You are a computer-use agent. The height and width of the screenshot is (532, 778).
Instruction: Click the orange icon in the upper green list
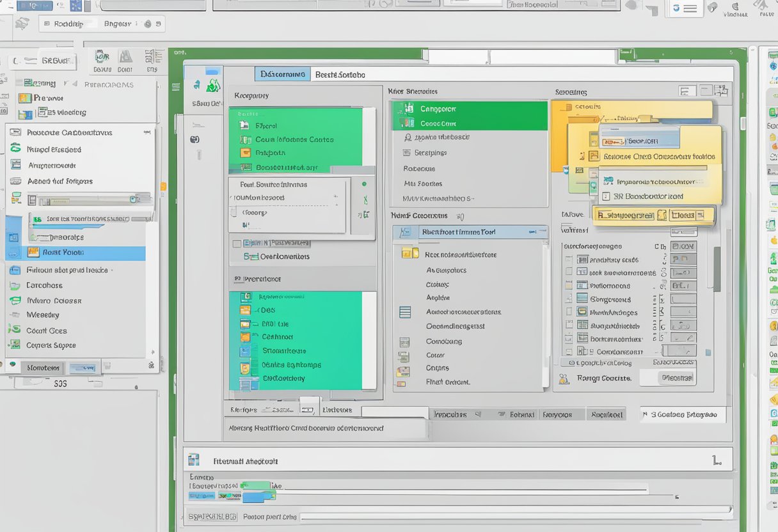(x=245, y=153)
